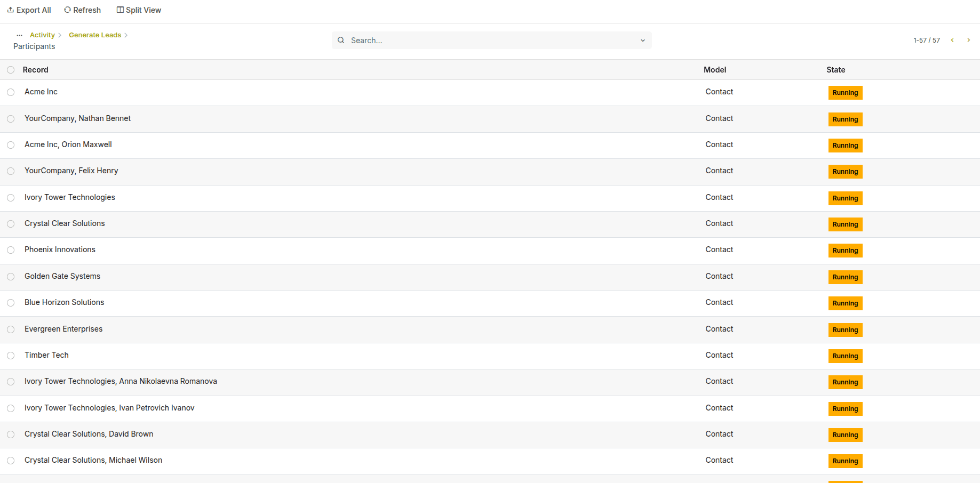Expand the search options dropdown arrow
The width and height of the screenshot is (980, 483).
(642, 41)
